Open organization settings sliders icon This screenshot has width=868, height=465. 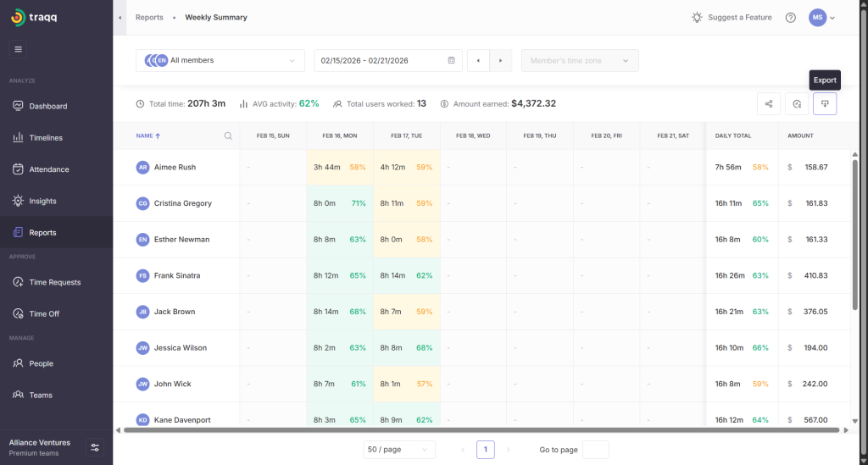[95, 447]
